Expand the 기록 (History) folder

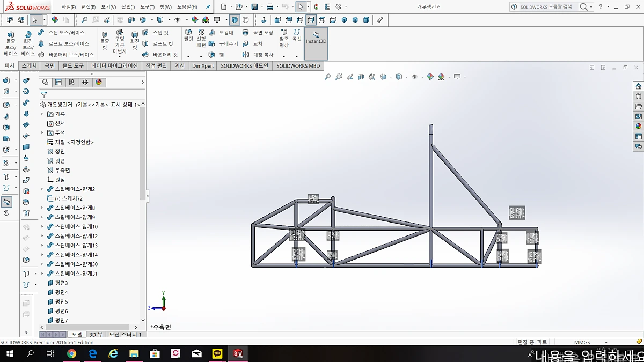pyautogui.click(x=42, y=114)
